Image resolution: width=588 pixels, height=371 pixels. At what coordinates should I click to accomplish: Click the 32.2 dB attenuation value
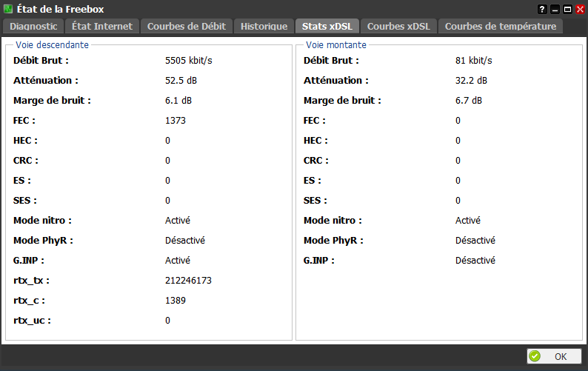pos(471,80)
